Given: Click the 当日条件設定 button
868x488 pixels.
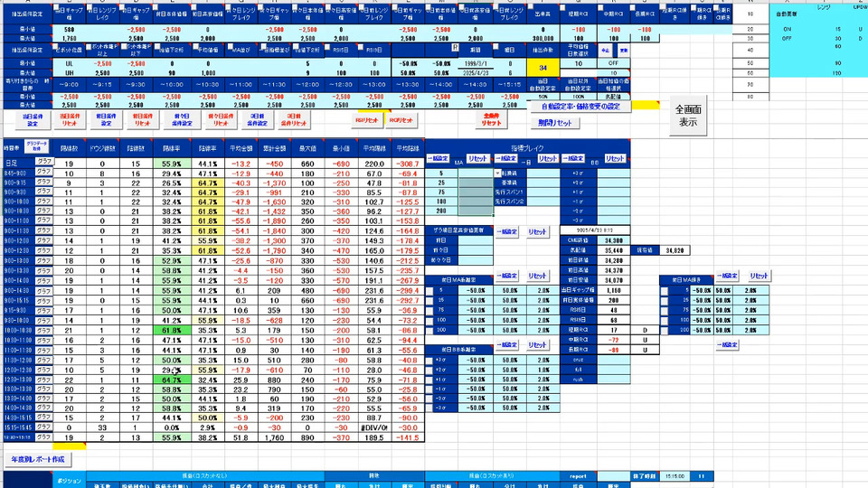Looking at the screenshot, I should (33, 119).
